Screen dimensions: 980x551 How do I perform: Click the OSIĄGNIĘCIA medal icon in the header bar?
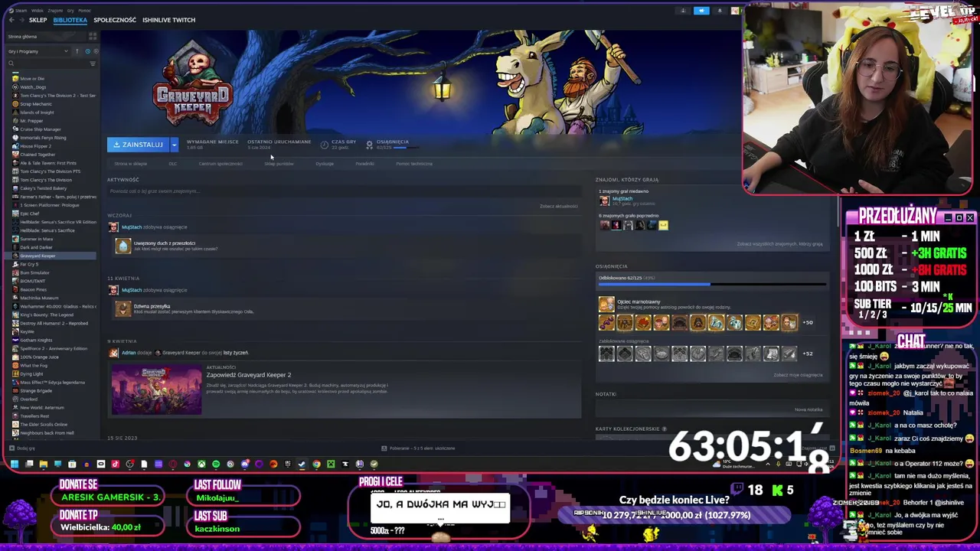369,144
